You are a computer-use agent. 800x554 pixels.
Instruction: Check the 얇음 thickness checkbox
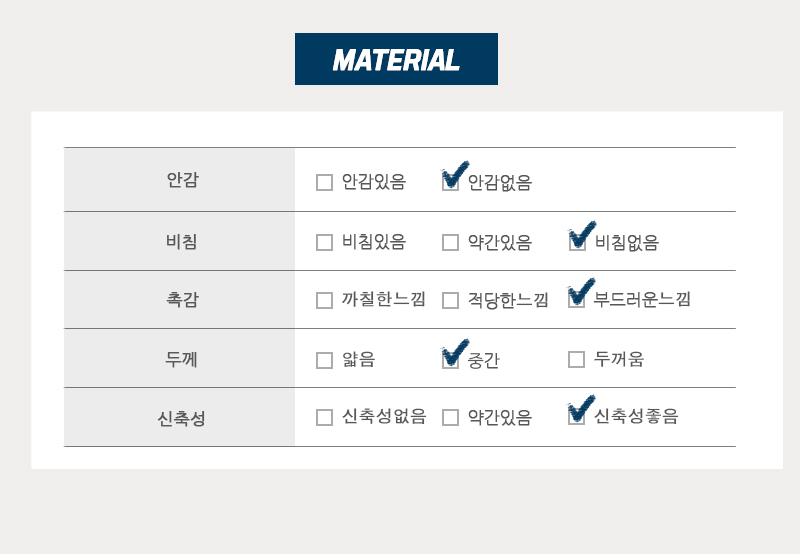(x=324, y=360)
